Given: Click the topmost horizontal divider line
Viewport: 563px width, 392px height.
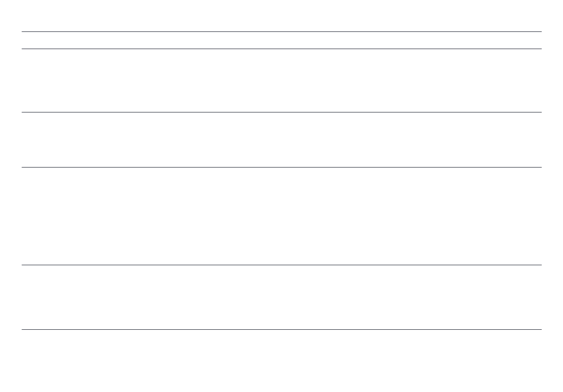Looking at the screenshot, I should [281, 31].
